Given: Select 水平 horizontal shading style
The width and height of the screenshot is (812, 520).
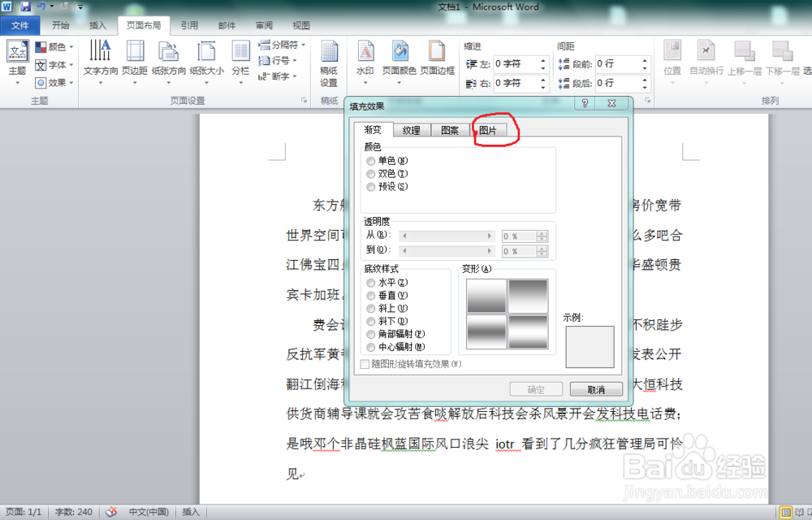Looking at the screenshot, I should click(371, 283).
